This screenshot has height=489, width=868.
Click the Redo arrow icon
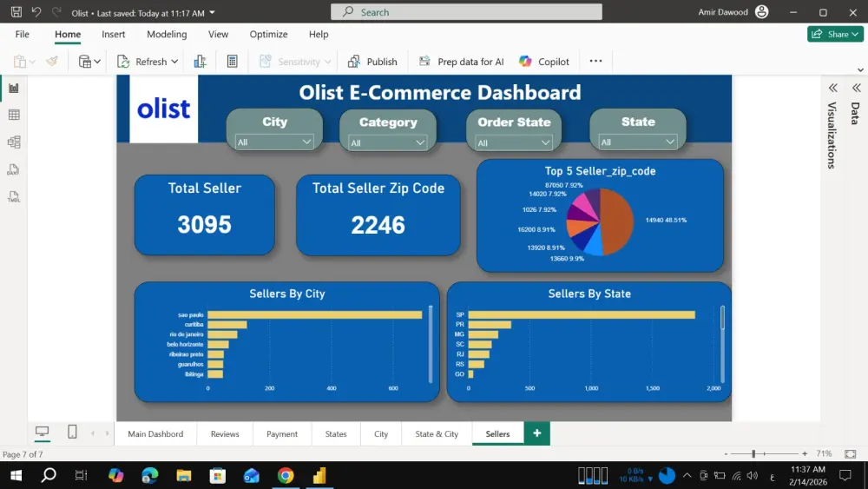point(56,12)
